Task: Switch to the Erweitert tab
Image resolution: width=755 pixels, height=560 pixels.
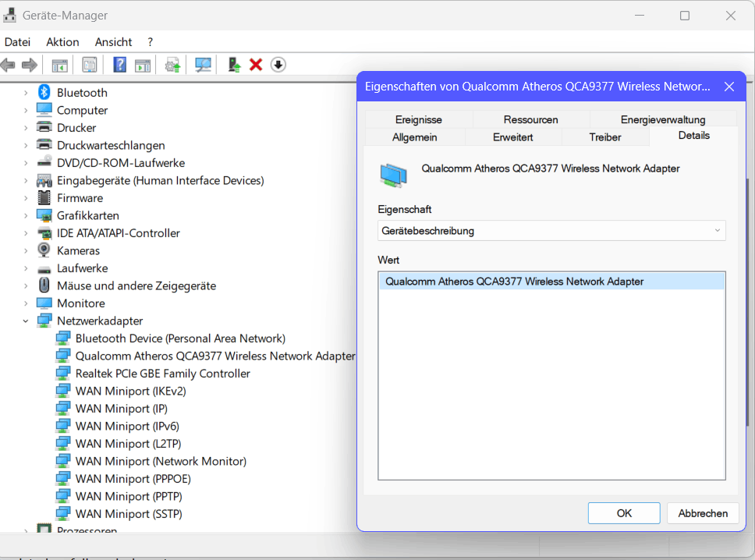Action: (x=512, y=137)
